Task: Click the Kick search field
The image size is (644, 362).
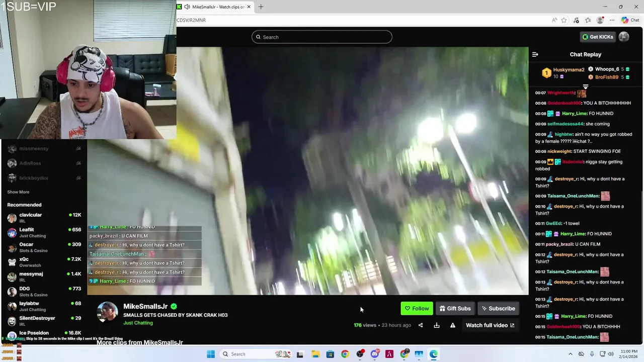Action: point(322,37)
